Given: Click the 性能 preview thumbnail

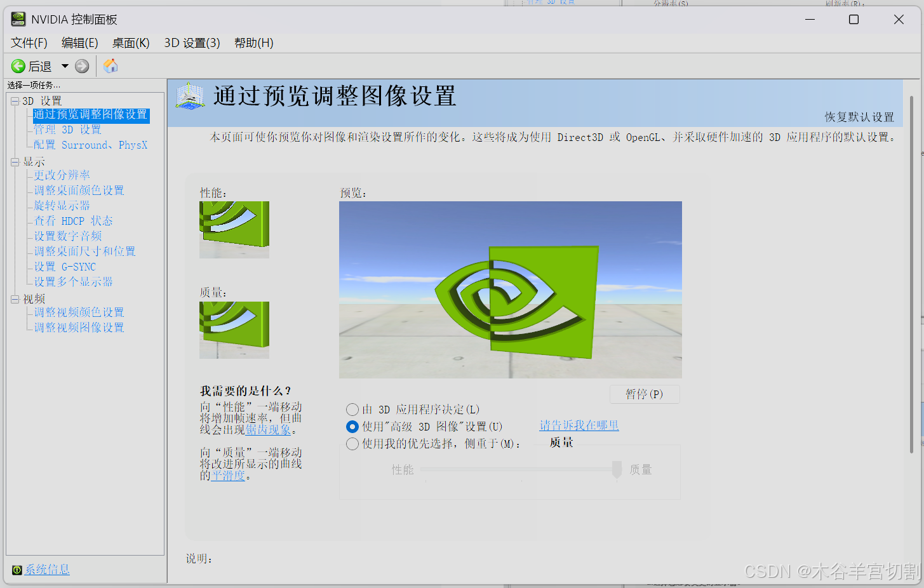Looking at the screenshot, I should pos(234,230).
